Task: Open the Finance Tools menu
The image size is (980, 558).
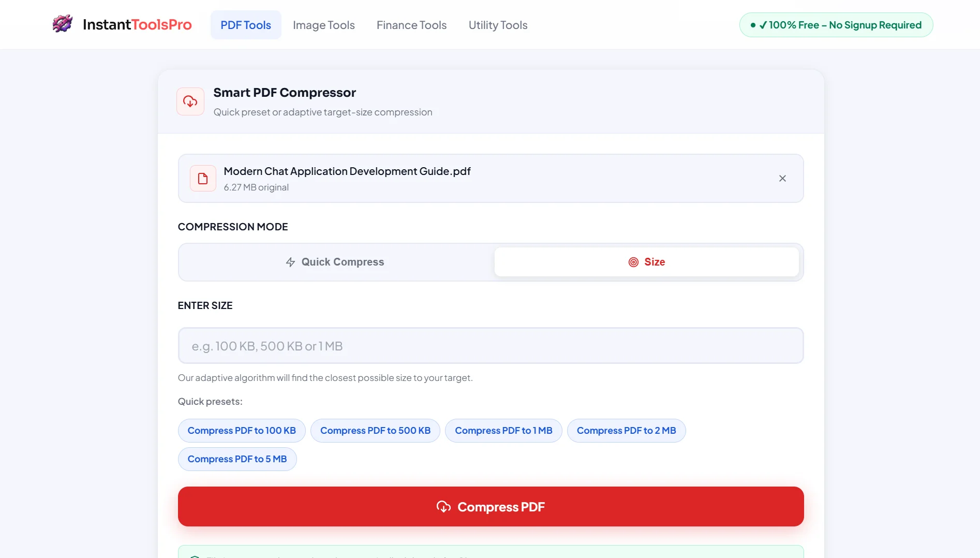Action: point(411,25)
